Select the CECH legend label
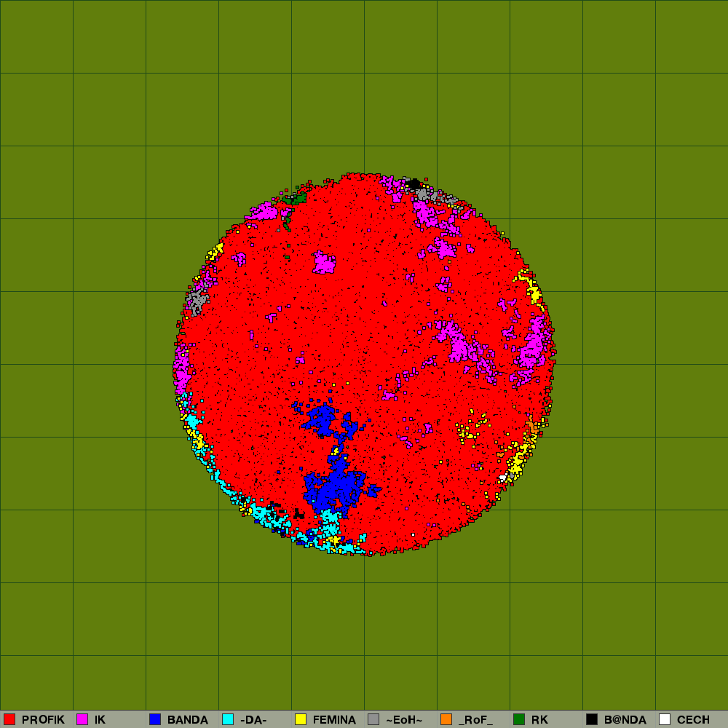This screenshot has width=728, height=728. [693, 720]
